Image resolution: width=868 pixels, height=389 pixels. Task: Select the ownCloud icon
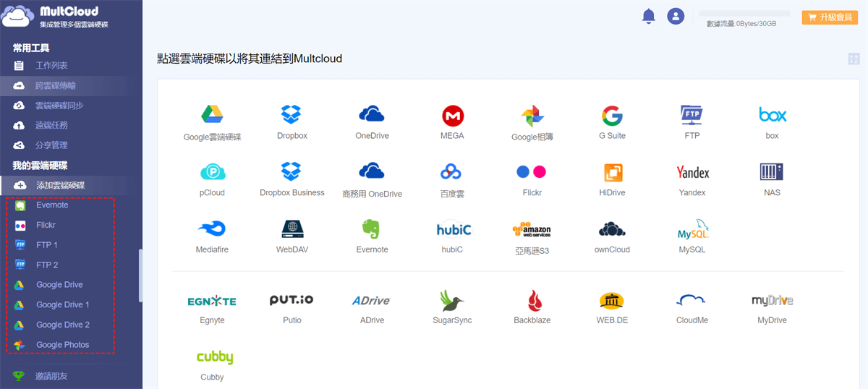[x=612, y=229]
